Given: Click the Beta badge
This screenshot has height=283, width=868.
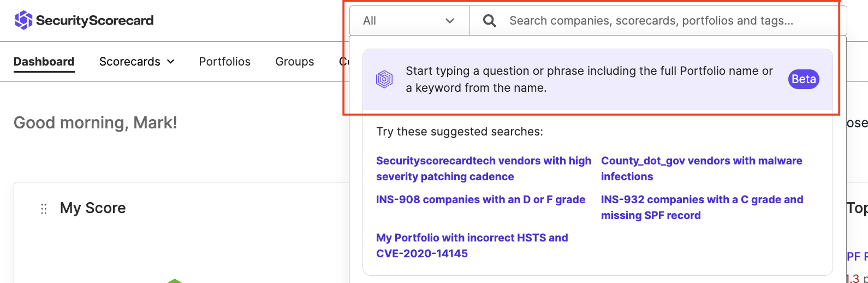Looking at the screenshot, I should [804, 79].
